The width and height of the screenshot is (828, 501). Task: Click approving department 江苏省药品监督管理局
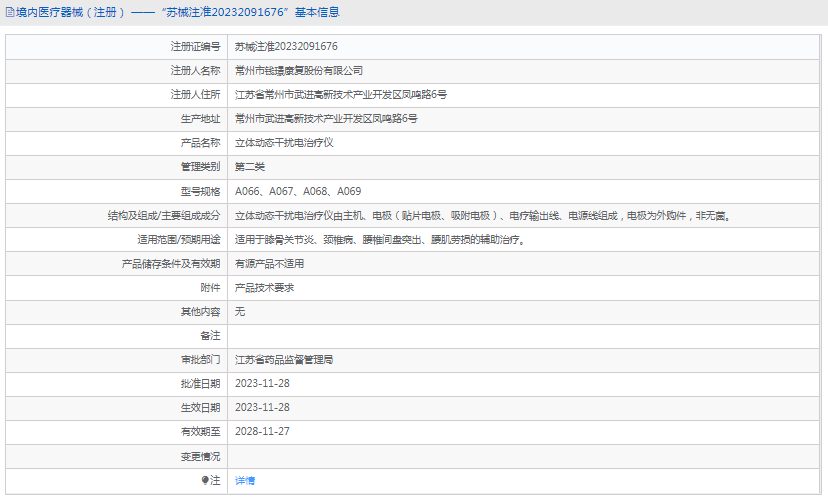pos(284,360)
